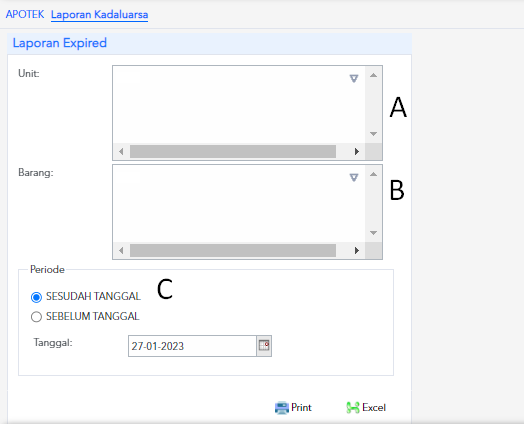This screenshot has width=524, height=424.
Task: Click the Unit list scroll right arrow
Action: (357, 151)
